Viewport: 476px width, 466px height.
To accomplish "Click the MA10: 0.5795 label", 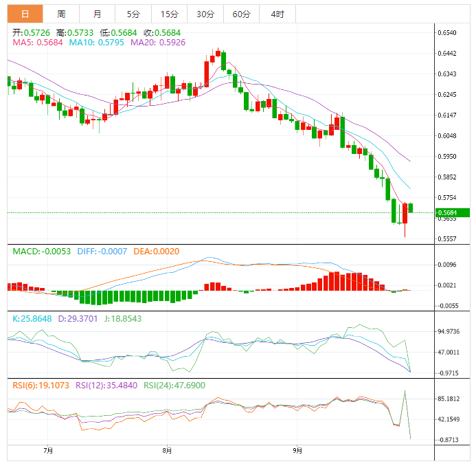I will (x=97, y=43).
